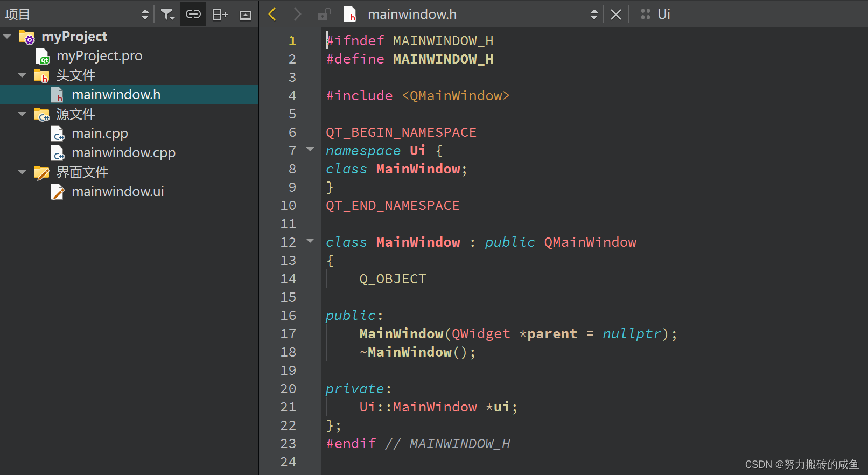The image size is (868, 475).
Task: Click the 头文件 headers folder icon
Action: tap(41, 76)
